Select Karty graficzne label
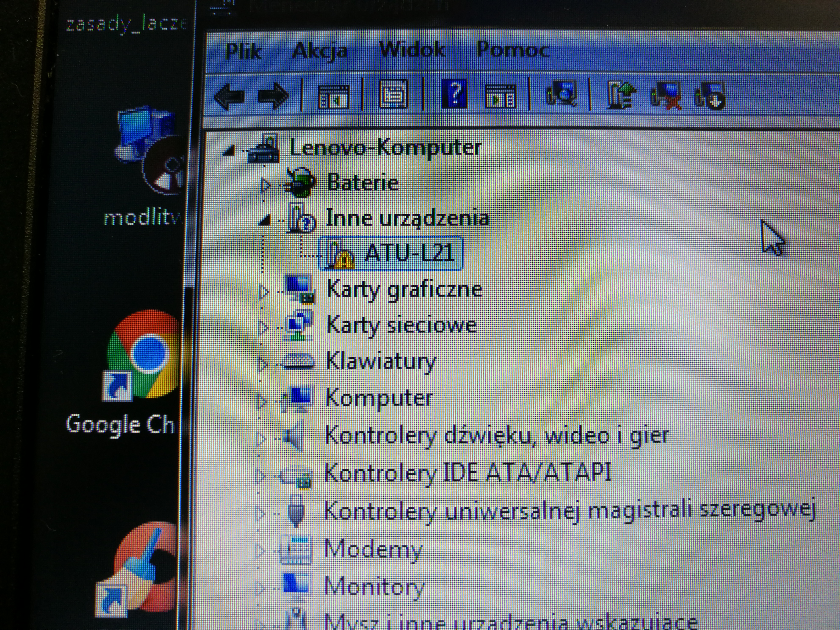Viewport: 840px width, 630px height. tap(405, 290)
